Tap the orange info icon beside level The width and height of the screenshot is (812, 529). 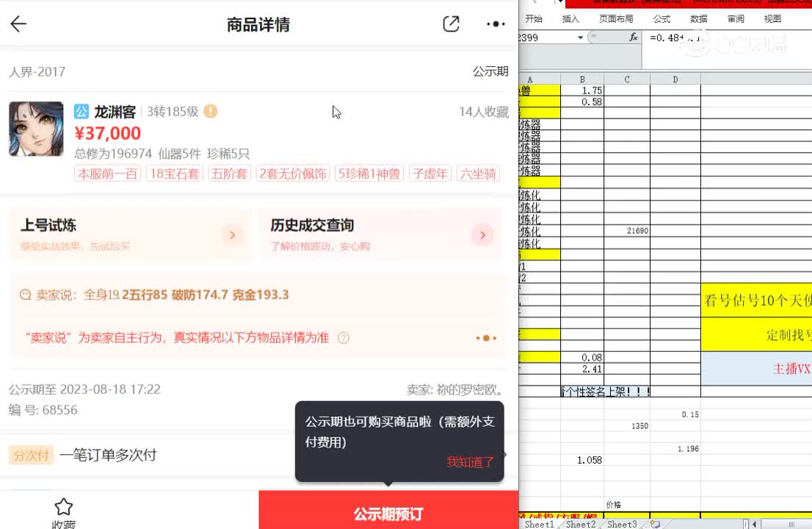(210, 111)
